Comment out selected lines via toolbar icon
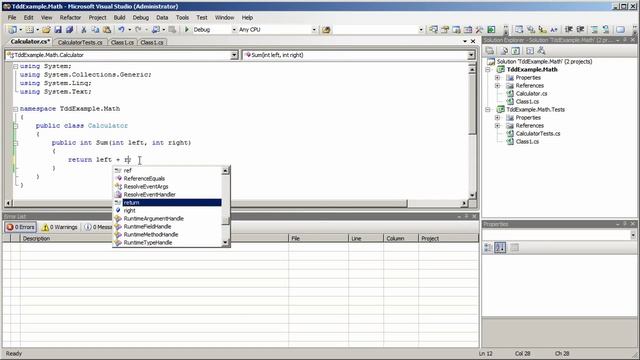 [594, 29]
